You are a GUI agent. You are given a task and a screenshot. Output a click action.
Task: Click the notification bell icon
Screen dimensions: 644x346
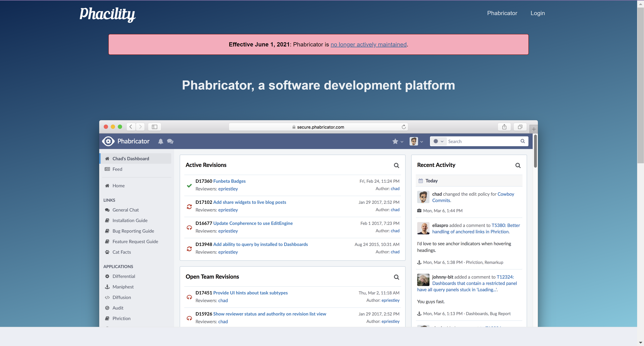click(161, 141)
